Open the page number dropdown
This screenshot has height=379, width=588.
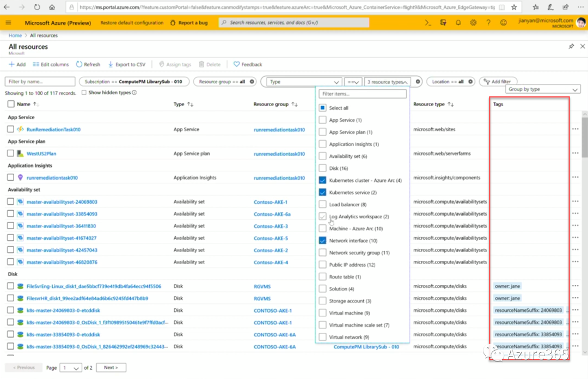pyautogui.click(x=71, y=368)
